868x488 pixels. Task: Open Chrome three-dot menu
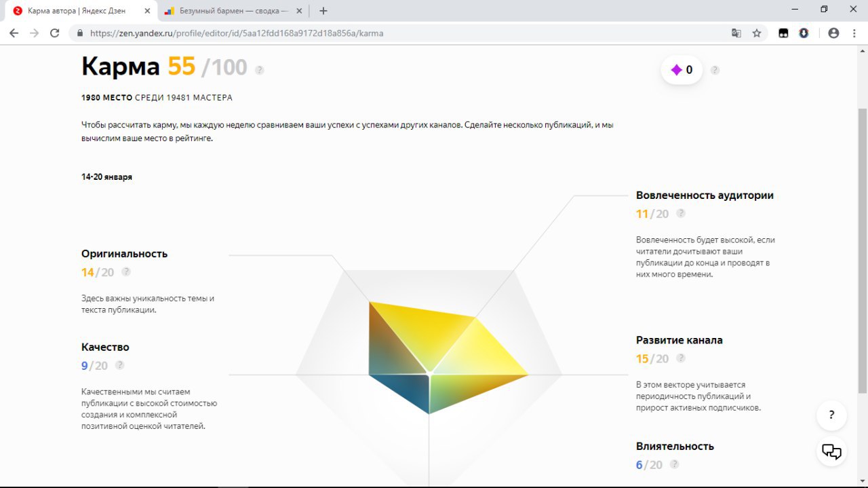(x=854, y=33)
